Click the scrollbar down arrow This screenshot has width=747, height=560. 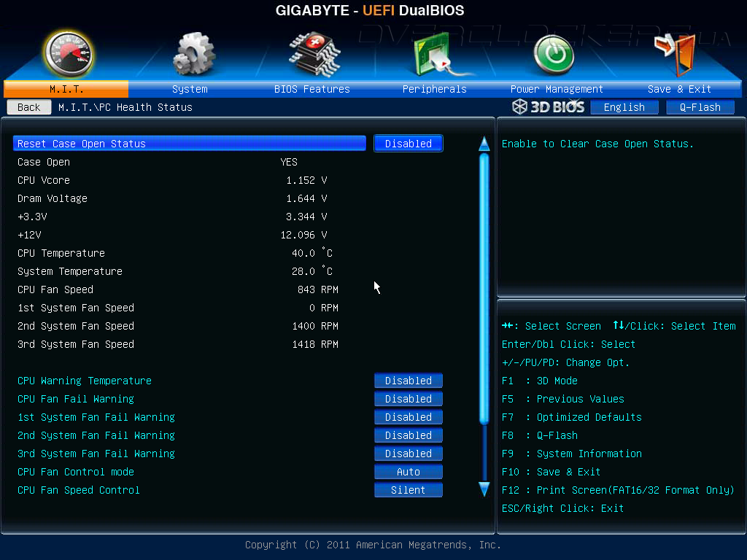[x=484, y=489]
